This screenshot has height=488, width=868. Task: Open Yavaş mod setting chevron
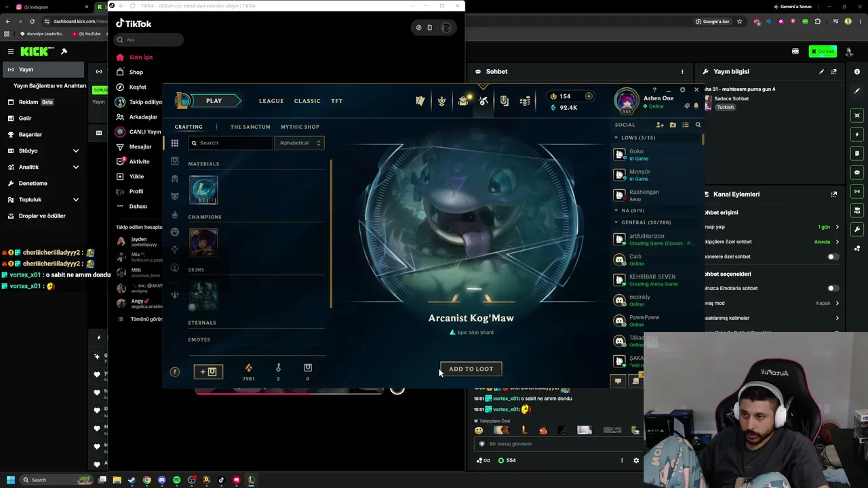837,303
